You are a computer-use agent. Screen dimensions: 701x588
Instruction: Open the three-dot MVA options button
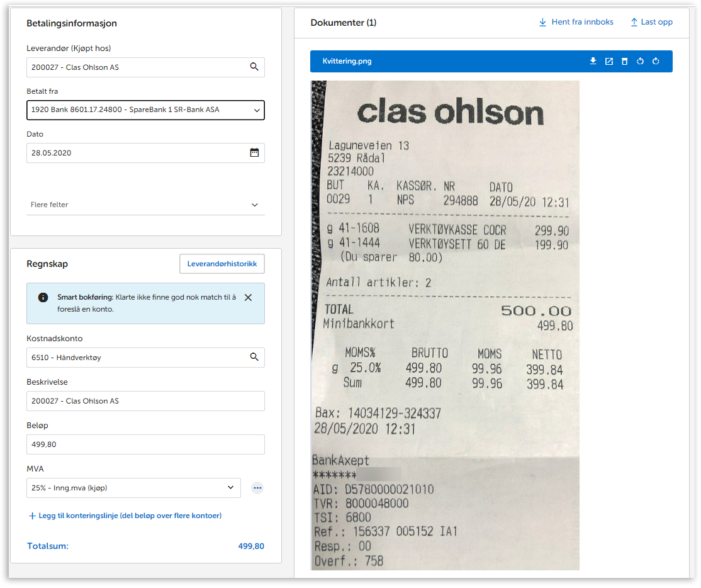(257, 488)
